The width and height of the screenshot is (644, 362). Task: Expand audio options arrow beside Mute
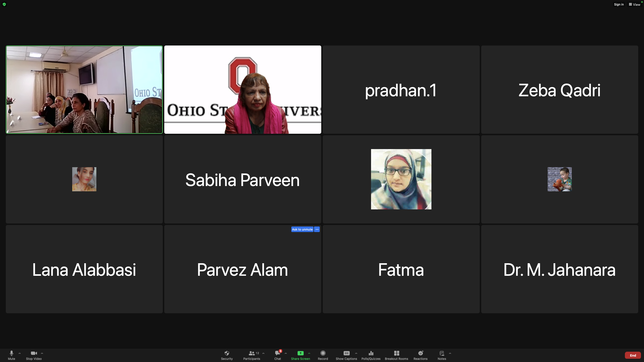coord(20,353)
